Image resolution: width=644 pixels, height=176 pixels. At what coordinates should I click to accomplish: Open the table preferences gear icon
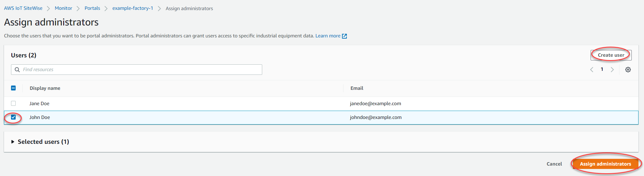pyautogui.click(x=628, y=70)
